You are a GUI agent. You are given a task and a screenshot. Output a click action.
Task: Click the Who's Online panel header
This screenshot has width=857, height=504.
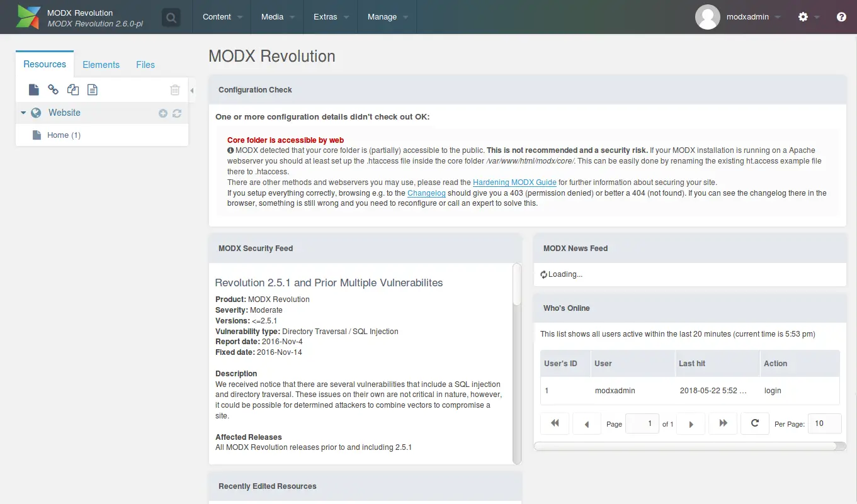pos(690,308)
